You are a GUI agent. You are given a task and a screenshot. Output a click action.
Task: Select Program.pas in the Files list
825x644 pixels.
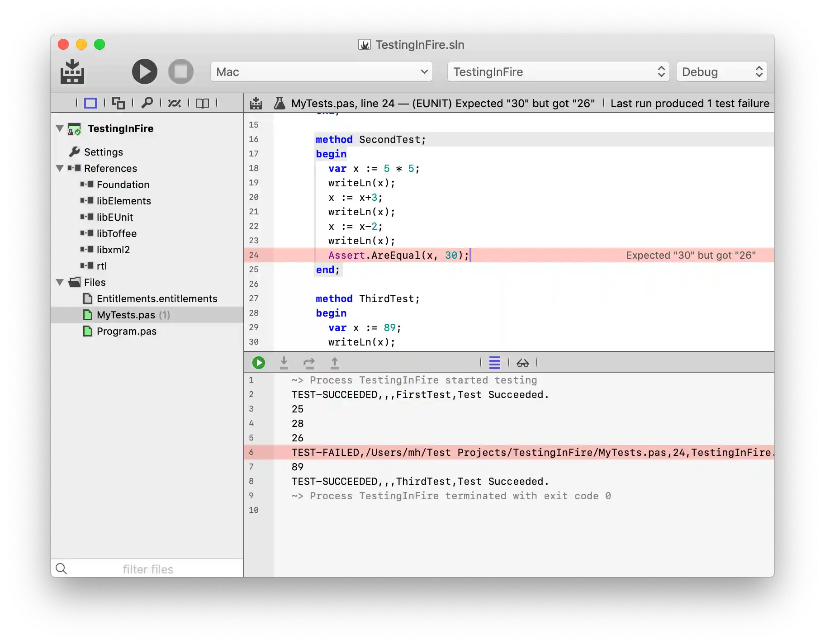tap(126, 331)
